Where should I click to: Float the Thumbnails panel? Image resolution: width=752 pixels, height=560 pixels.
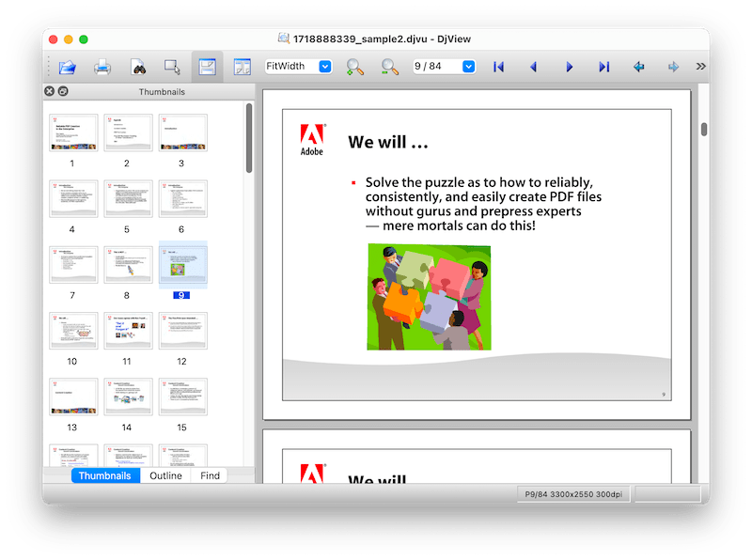63,91
